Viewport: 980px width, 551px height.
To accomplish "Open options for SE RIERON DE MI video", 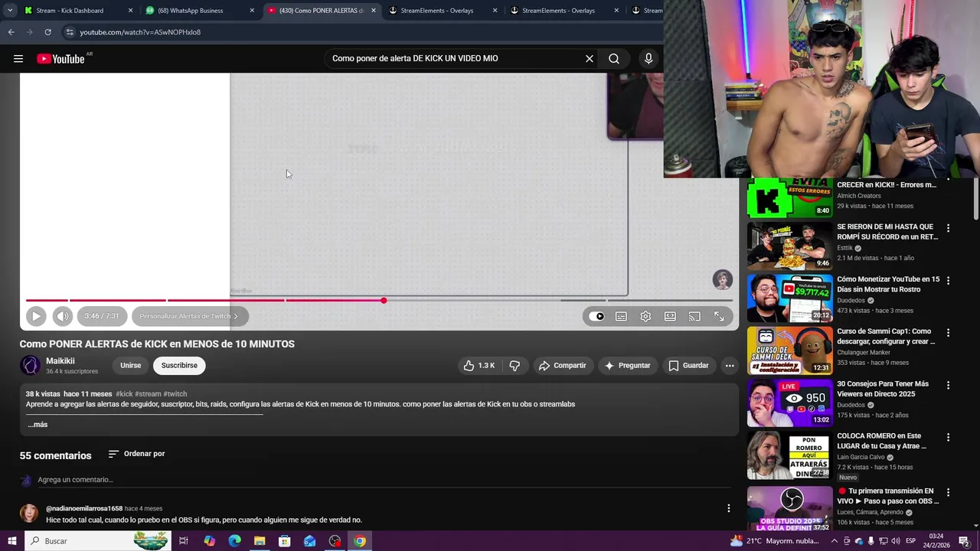I will point(948,228).
